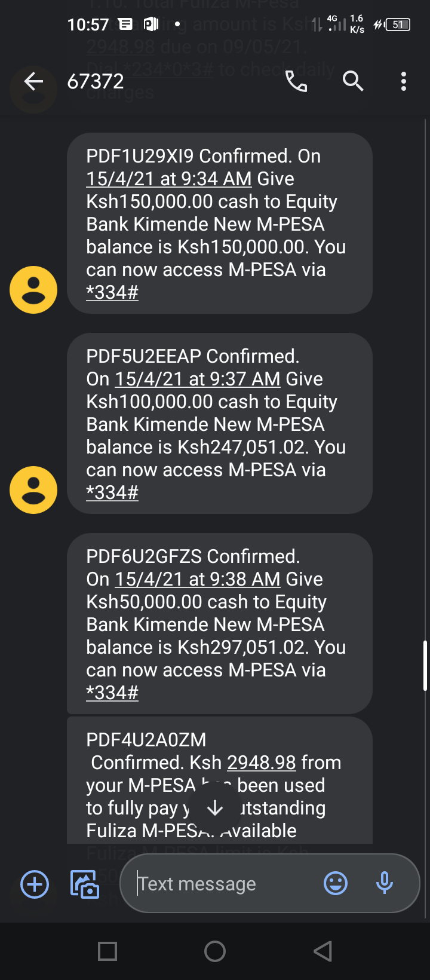Click the conversation scrollbar handle
Screen dimensions: 430x980
pos(425,666)
